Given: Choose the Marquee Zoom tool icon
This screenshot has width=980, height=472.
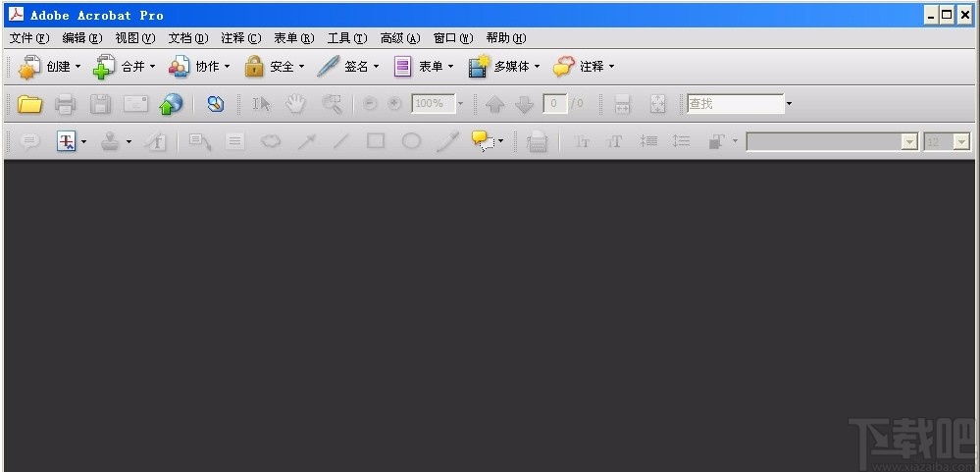Looking at the screenshot, I should [x=332, y=104].
